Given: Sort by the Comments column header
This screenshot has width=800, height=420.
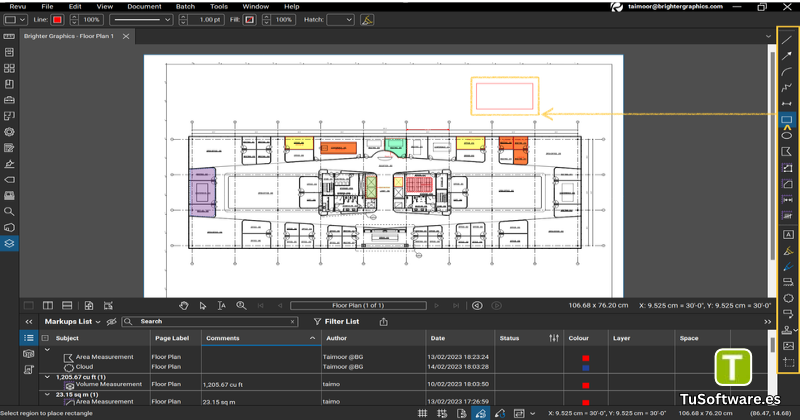Looking at the screenshot, I should (x=222, y=338).
